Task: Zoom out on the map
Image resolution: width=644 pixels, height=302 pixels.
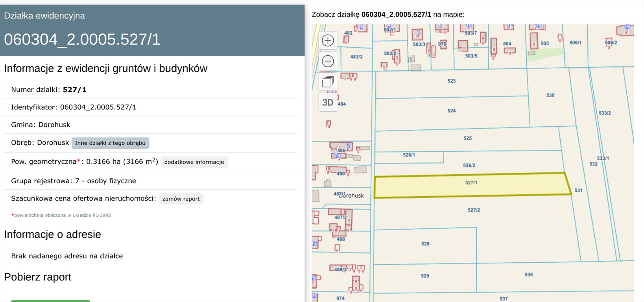Action: 328,61
